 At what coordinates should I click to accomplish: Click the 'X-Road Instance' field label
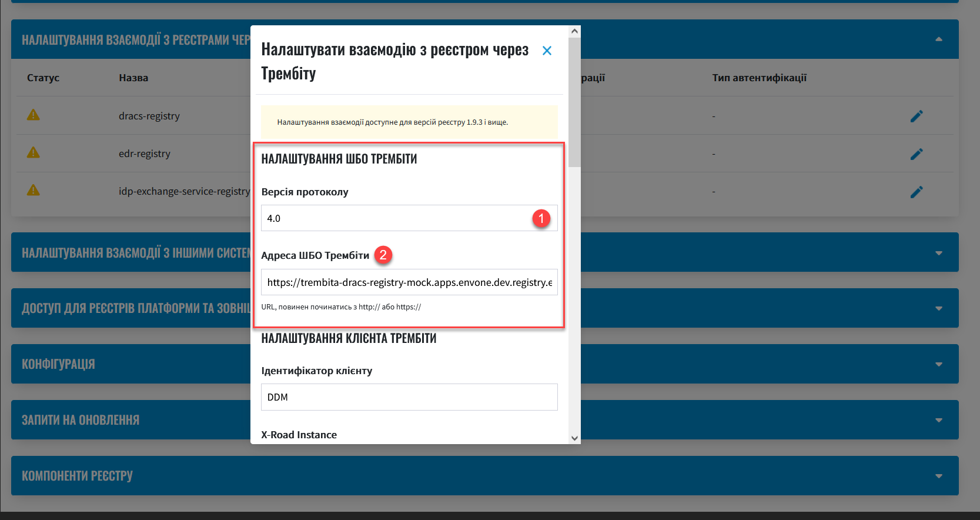pos(299,435)
